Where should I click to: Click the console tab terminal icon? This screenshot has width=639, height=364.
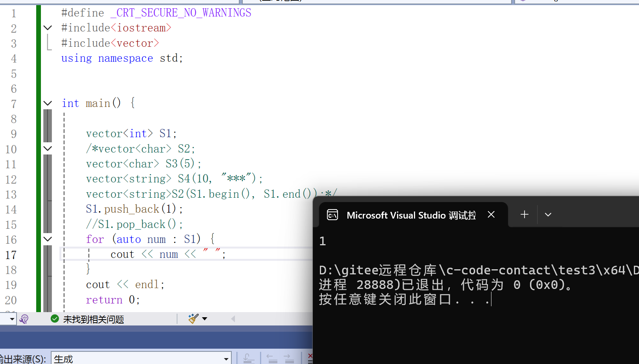click(x=332, y=215)
